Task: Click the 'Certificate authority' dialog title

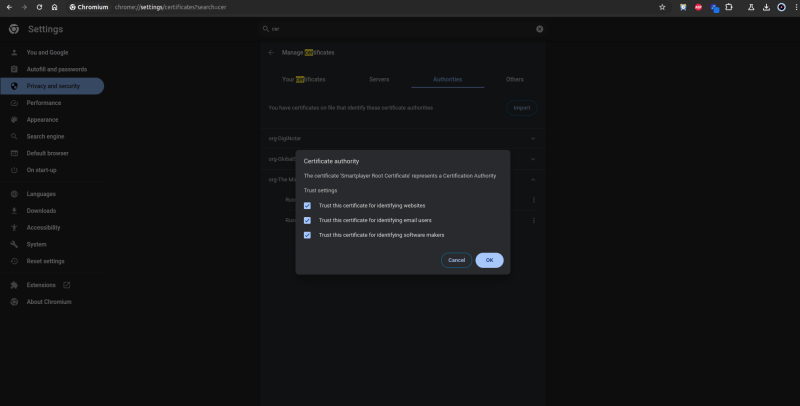Action: point(332,161)
